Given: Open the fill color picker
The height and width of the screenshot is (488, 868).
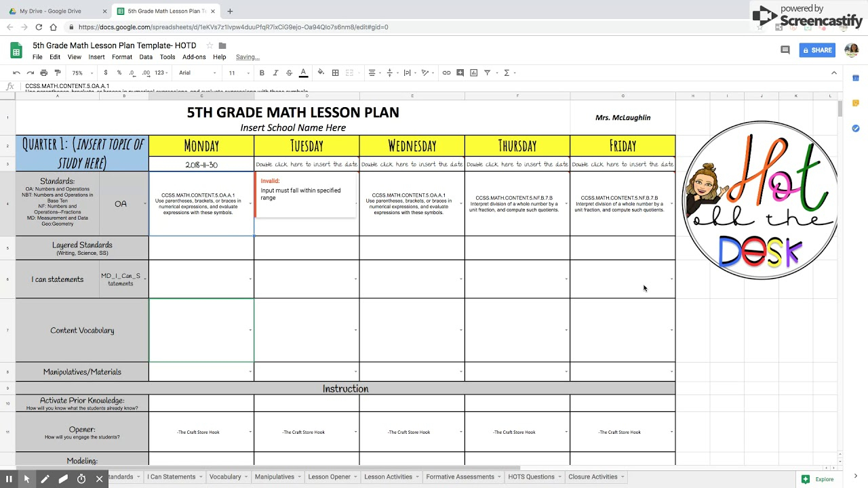Looking at the screenshot, I should (x=321, y=73).
